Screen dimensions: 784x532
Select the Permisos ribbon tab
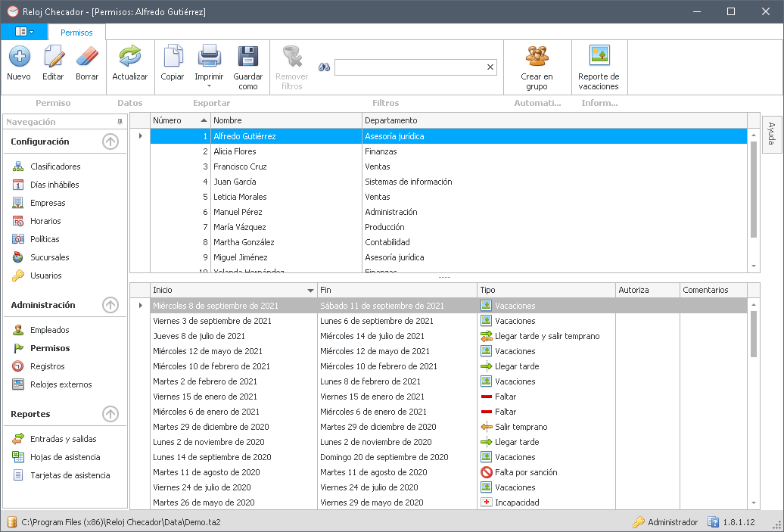pos(76,33)
